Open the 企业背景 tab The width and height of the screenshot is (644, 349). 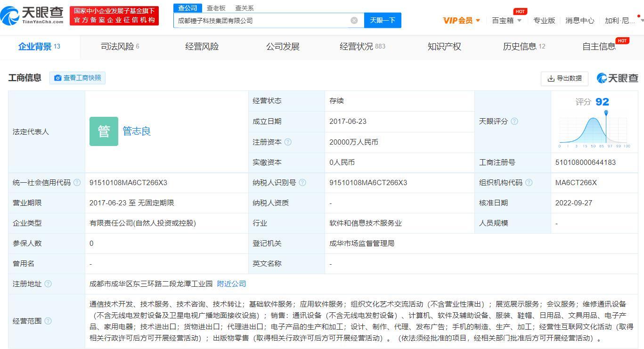[x=39, y=47]
